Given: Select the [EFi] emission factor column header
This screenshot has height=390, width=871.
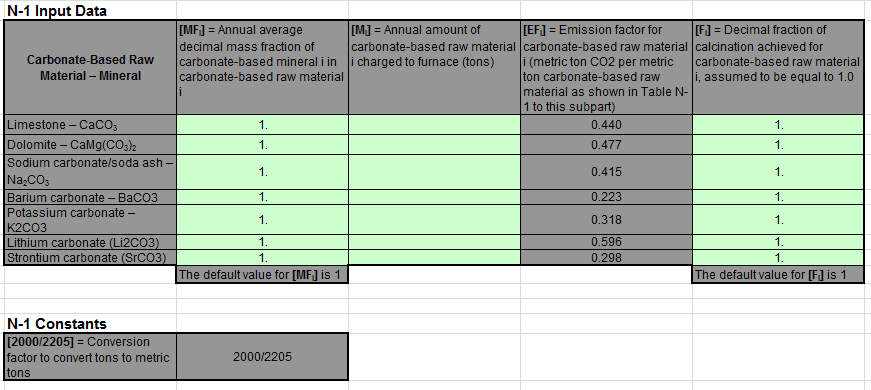Looking at the screenshot, I should click(x=606, y=68).
